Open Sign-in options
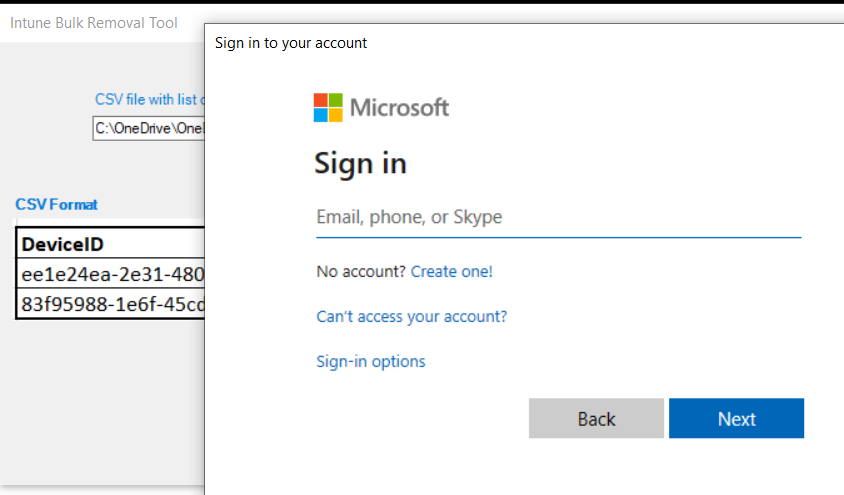The width and height of the screenshot is (844, 495). 370,361
